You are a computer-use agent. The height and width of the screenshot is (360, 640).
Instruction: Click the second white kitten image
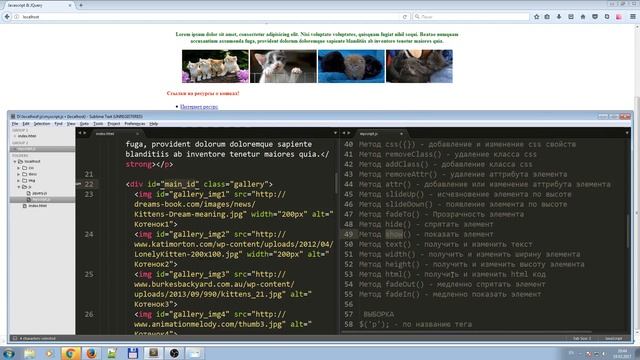click(x=283, y=66)
